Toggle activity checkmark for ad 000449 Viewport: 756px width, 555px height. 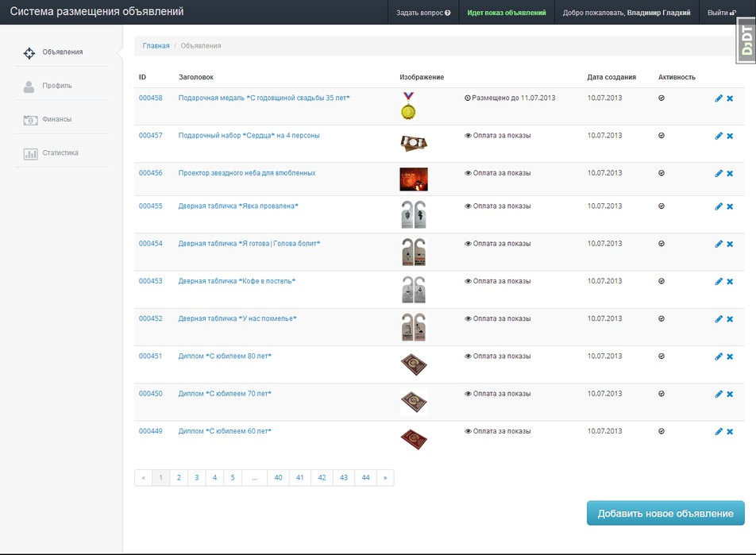coord(661,431)
